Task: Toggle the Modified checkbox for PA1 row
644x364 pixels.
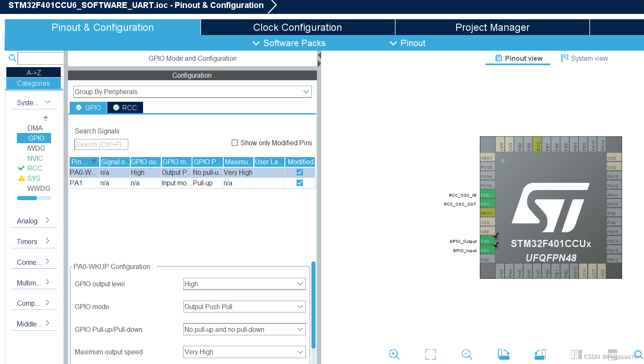Action: pyautogui.click(x=300, y=183)
